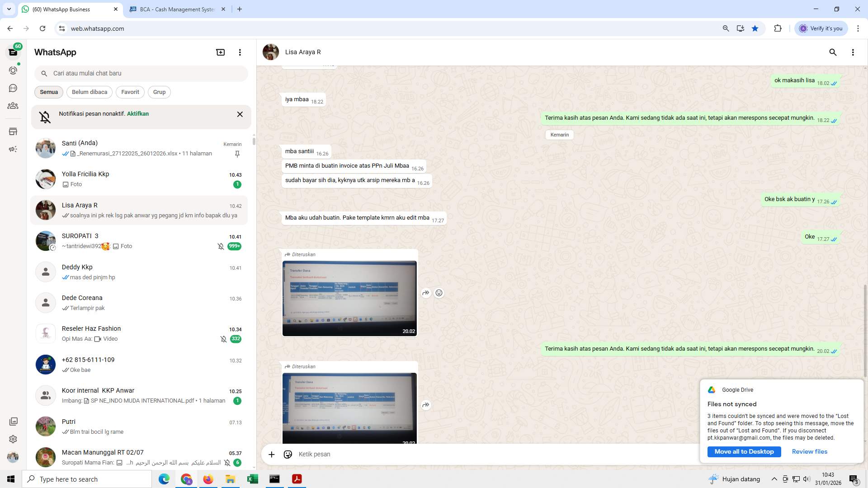Select the Grup filter tab

point(159,92)
